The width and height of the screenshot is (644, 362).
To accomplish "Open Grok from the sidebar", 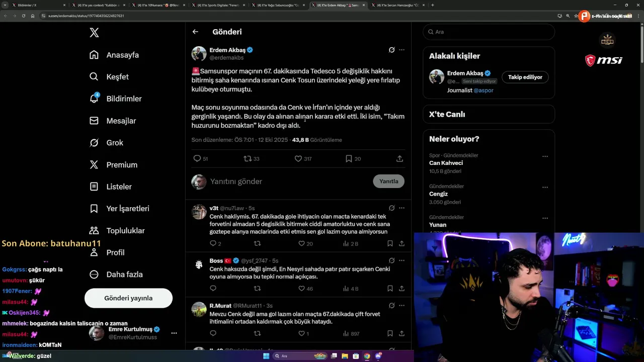I will click(x=106, y=143).
